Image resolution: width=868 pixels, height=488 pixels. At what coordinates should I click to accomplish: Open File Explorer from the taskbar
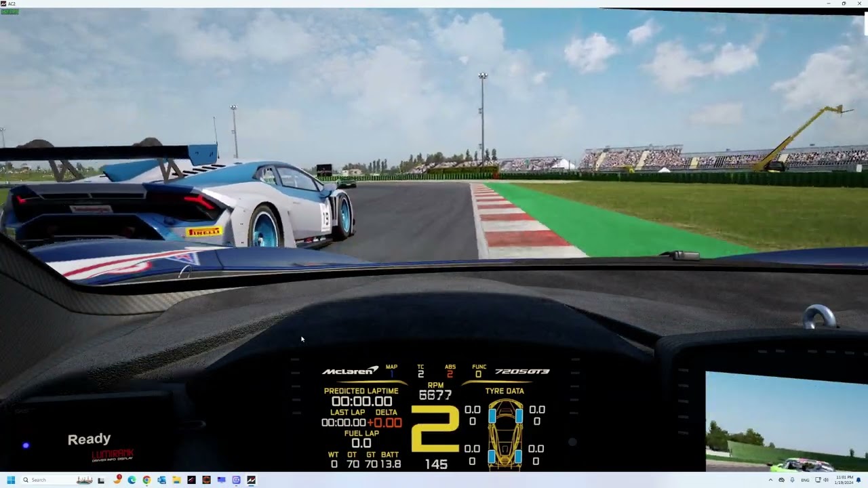coord(176,480)
